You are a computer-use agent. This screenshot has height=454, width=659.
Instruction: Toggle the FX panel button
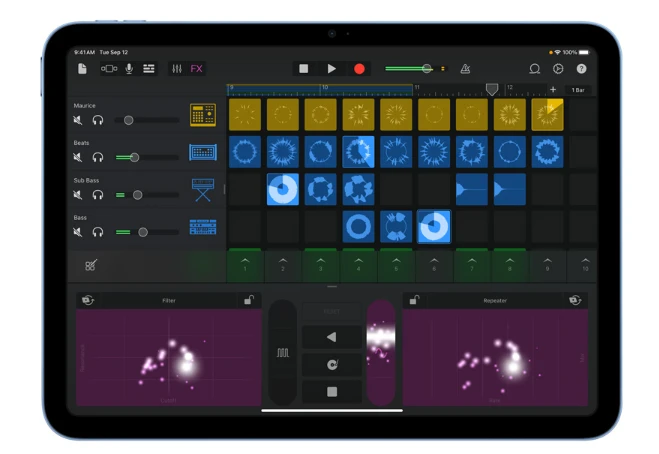(196, 69)
